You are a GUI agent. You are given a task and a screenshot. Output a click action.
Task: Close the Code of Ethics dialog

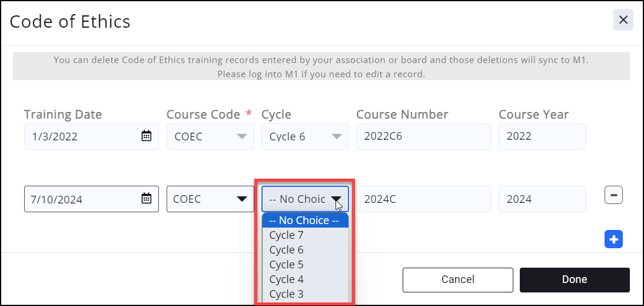pos(623,20)
